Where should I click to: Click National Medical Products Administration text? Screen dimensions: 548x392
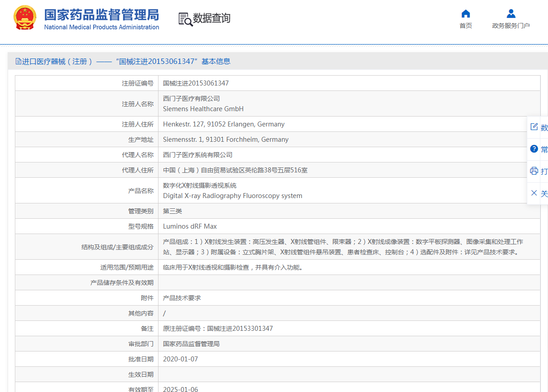tap(102, 27)
